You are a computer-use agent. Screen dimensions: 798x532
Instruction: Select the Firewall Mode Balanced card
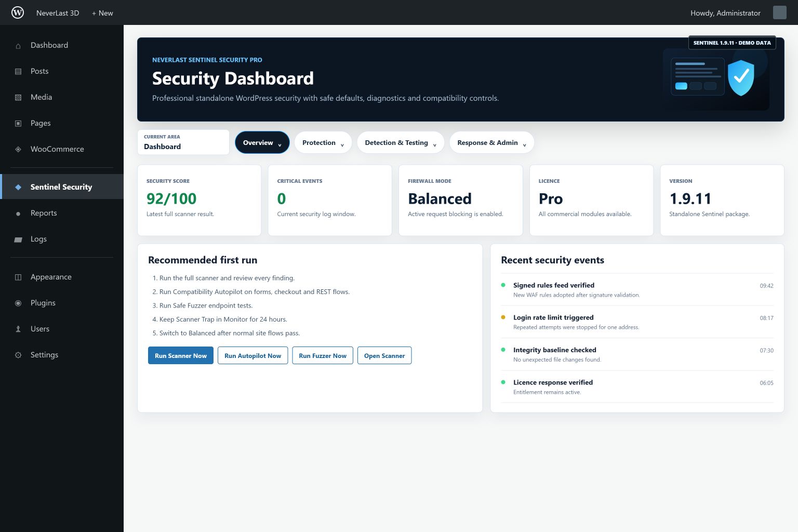pyautogui.click(x=460, y=200)
